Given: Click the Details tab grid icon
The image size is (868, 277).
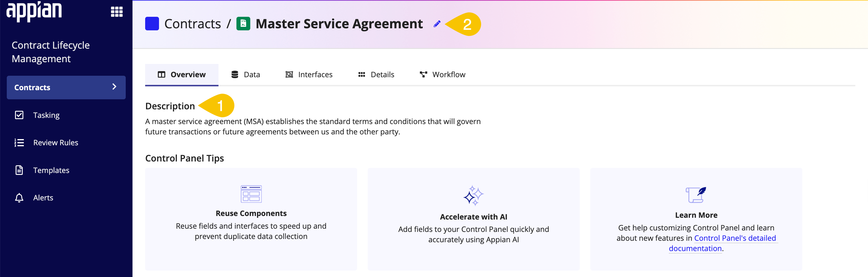Looking at the screenshot, I should coord(362,75).
